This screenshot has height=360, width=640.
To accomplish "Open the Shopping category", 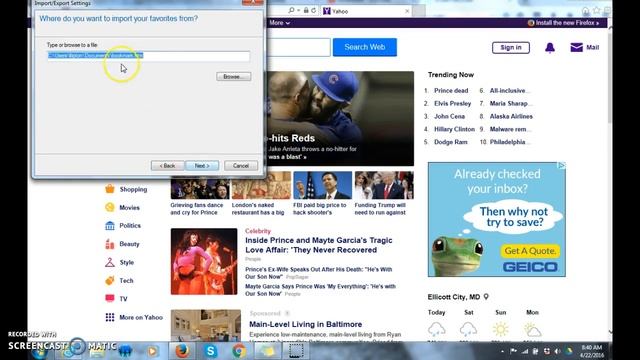I will (133, 189).
